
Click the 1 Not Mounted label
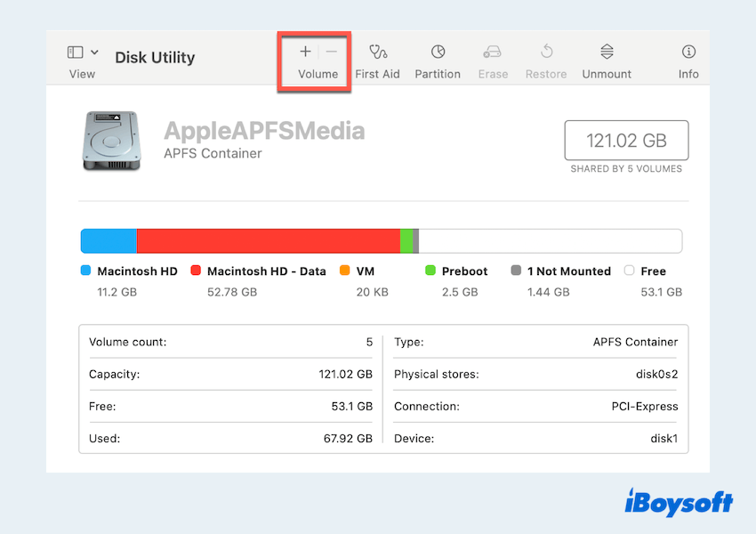tap(569, 271)
